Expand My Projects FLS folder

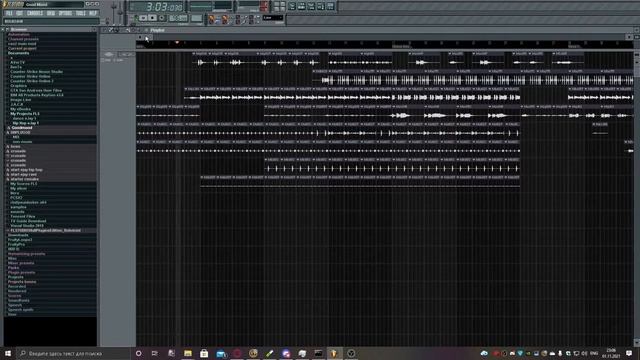[x=24, y=114]
